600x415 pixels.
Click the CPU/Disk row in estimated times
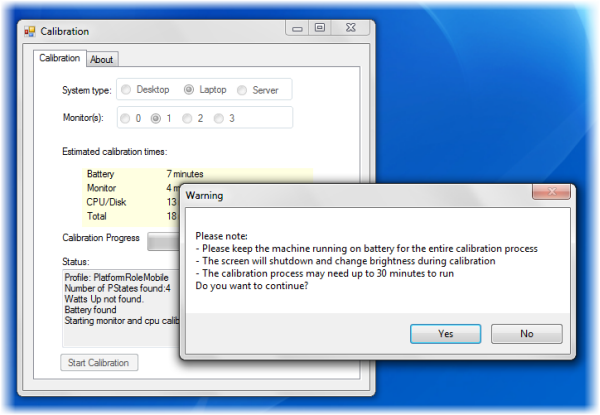click(131, 202)
